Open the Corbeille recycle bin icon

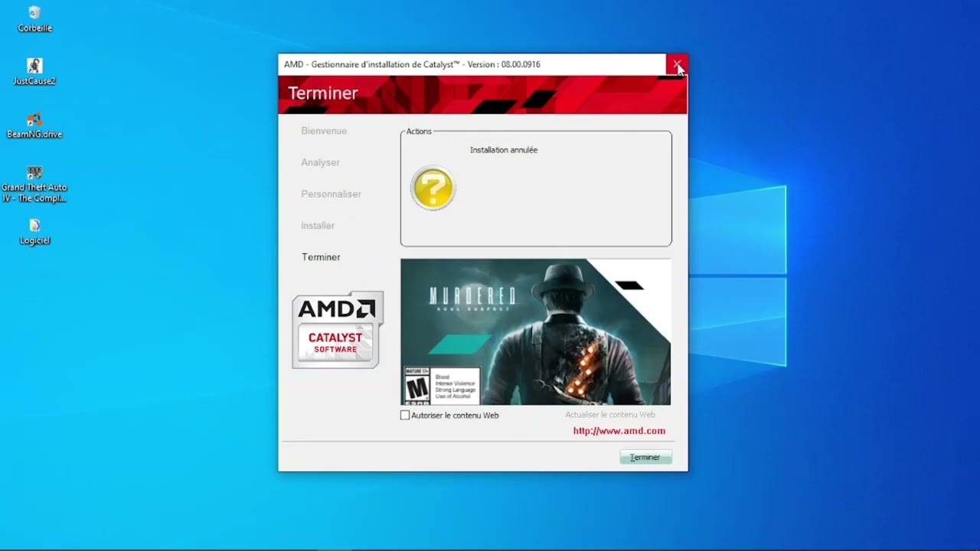click(34, 19)
